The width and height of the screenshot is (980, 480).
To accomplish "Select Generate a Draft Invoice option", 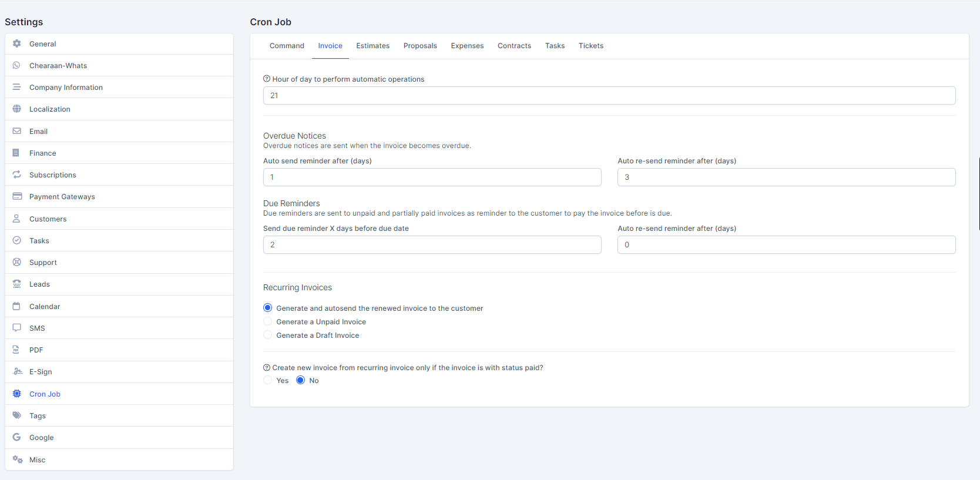I will coord(268,335).
